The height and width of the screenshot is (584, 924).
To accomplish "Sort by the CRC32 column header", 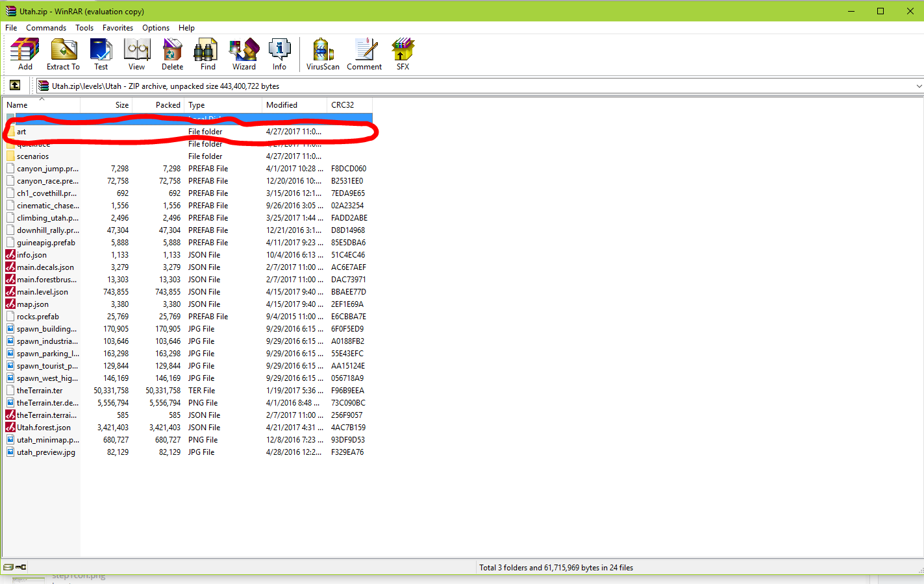I will coord(349,105).
